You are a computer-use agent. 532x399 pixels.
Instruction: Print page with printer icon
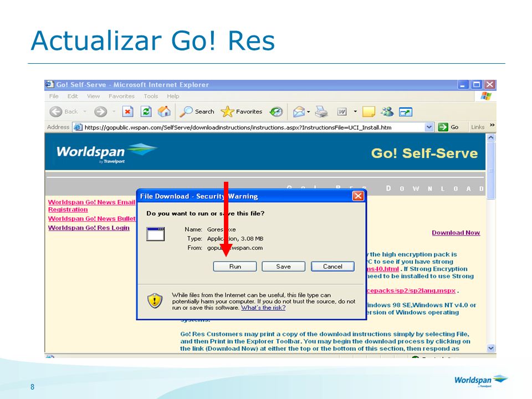[x=321, y=111]
